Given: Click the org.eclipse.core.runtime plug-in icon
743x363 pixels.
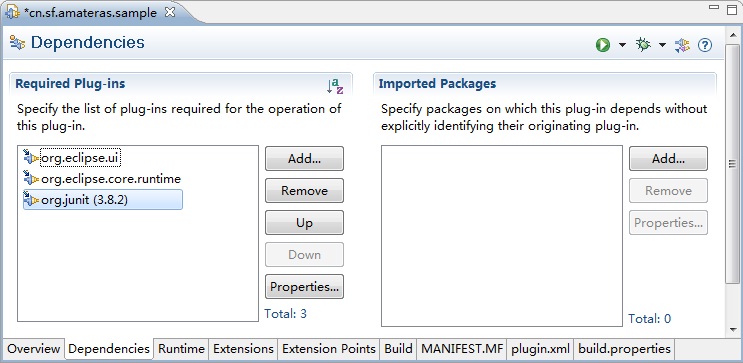Looking at the screenshot, I should coord(31,179).
